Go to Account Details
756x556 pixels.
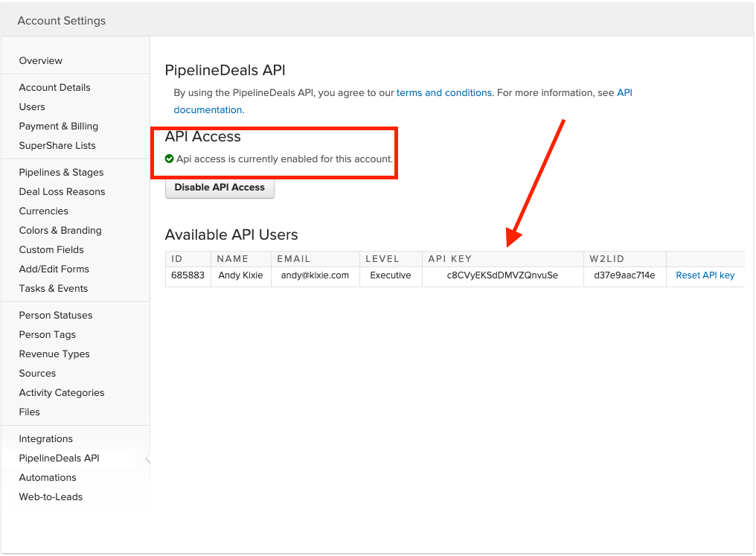pyautogui.click(x=54, y=87)
